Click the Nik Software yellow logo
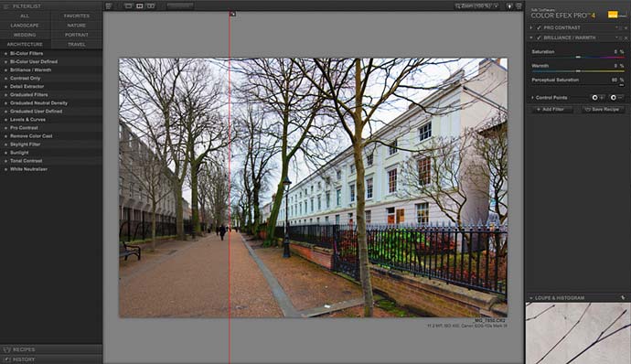631x364 pixels. (x=613, y=15)
